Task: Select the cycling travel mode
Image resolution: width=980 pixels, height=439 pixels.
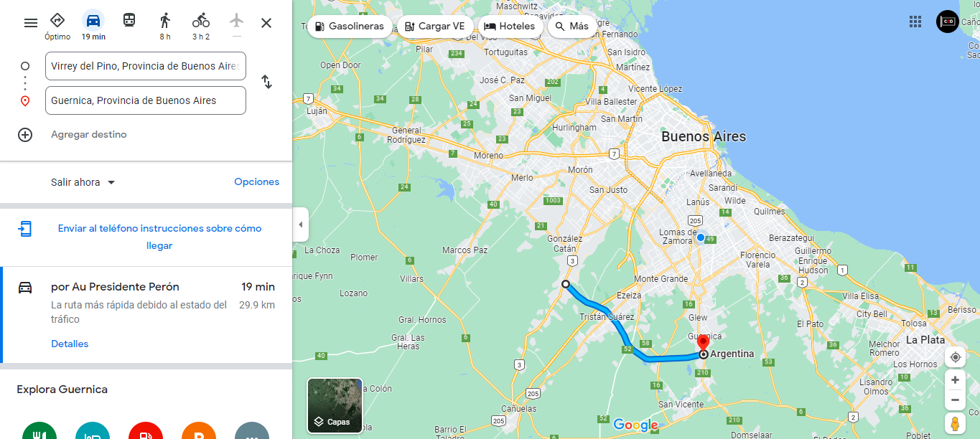Action: 201,25
